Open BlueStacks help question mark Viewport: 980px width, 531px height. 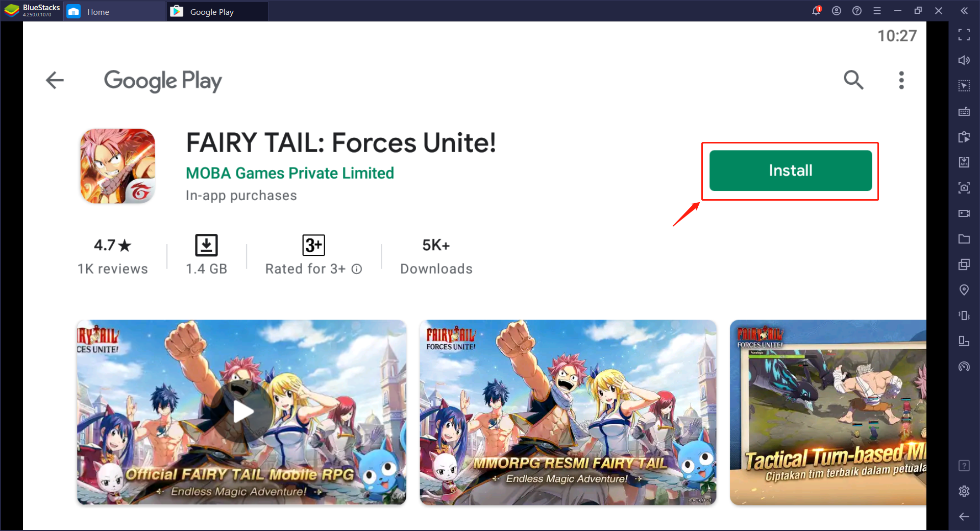click(857, 11)
